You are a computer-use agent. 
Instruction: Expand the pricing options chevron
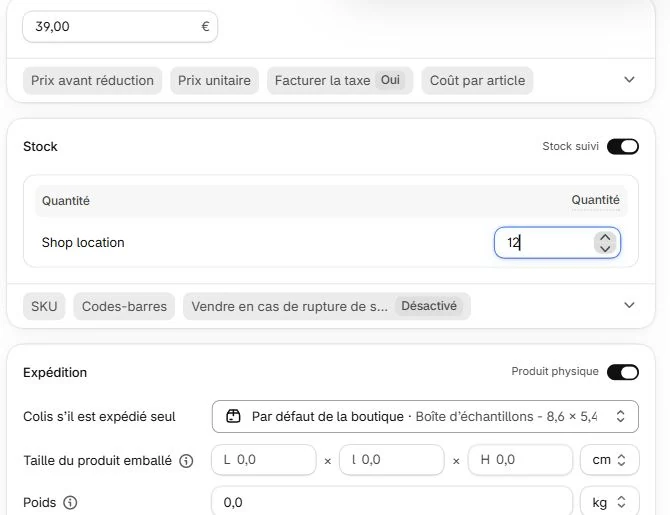[629, 80]
